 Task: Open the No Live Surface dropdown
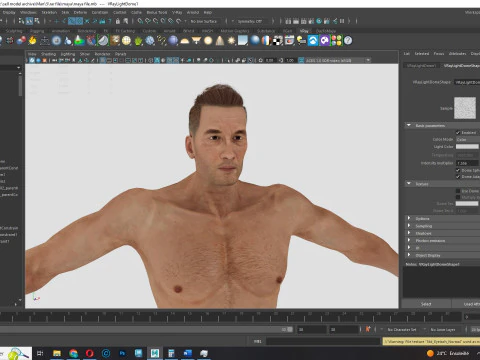coord(205,21)
